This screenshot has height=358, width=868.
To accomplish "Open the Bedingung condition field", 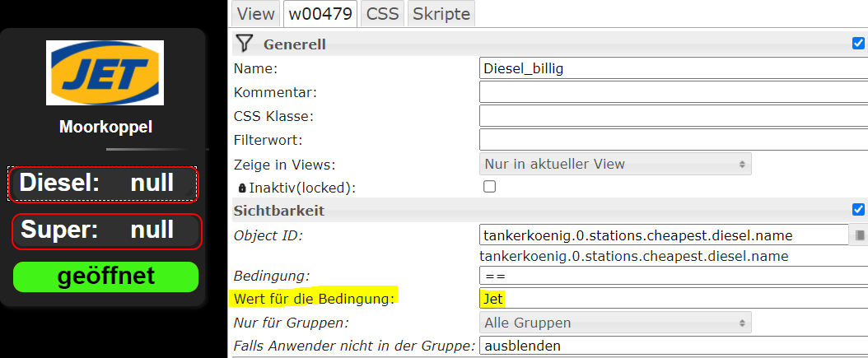I will coord(673,275).
